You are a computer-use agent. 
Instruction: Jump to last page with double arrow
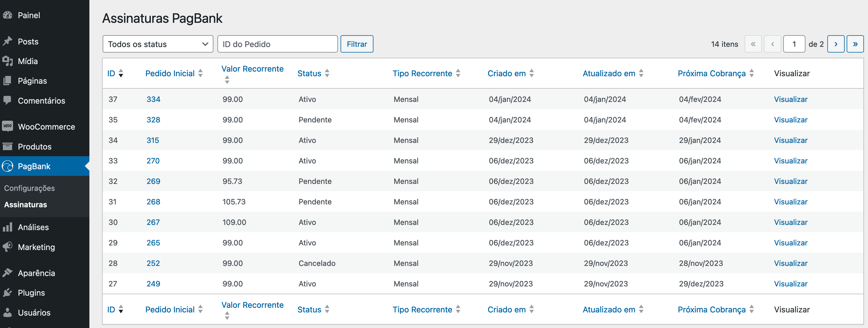click(x=855, y=44)
